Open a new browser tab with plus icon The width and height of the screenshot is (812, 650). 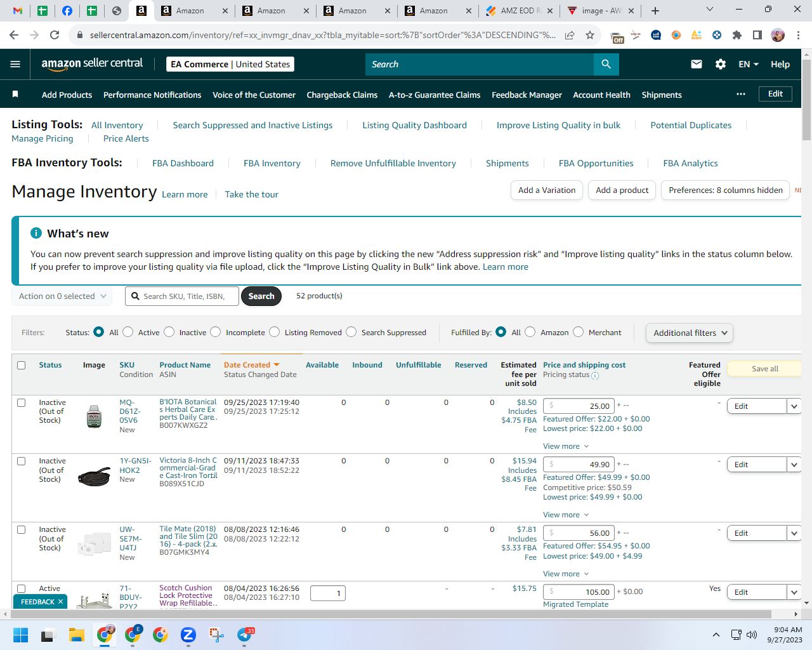click(x=655, y=11)
